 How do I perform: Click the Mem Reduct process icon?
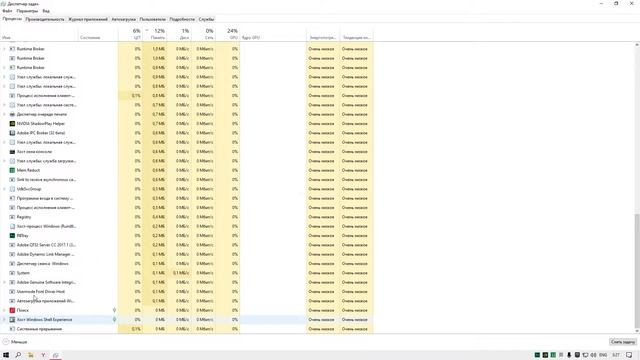(12, 170)
